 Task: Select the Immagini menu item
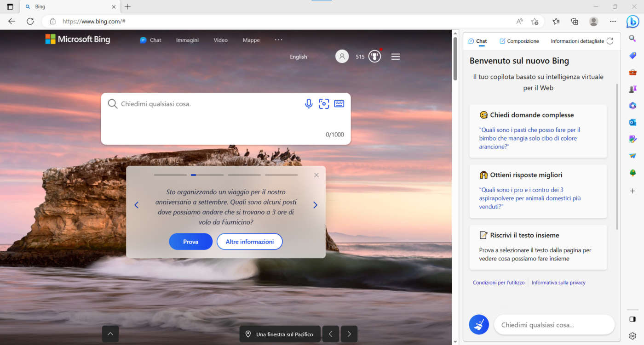click(187, 40)
